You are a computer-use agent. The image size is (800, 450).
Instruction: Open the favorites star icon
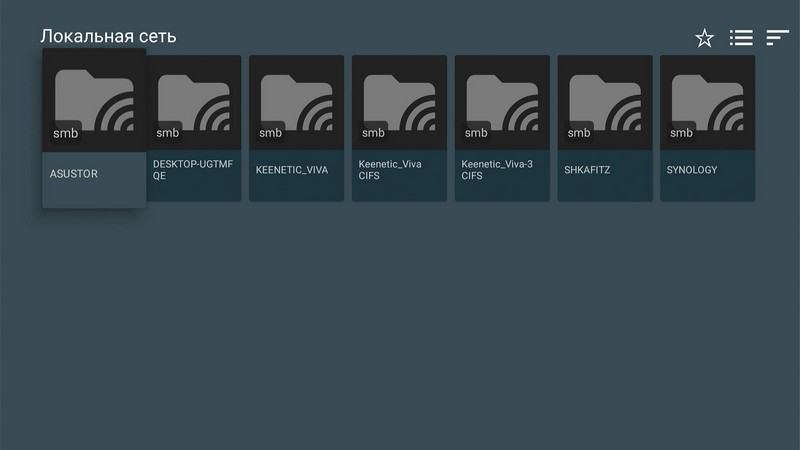coord(705,38)
